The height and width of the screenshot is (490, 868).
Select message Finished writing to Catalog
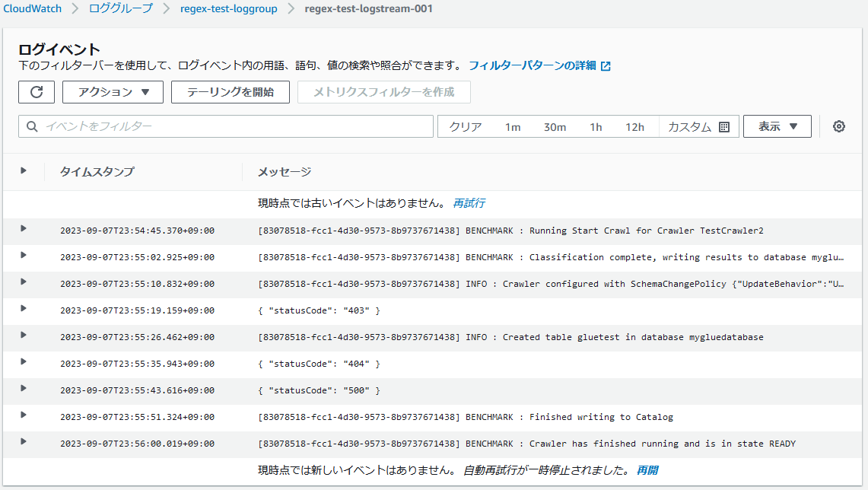click(466, 417)
